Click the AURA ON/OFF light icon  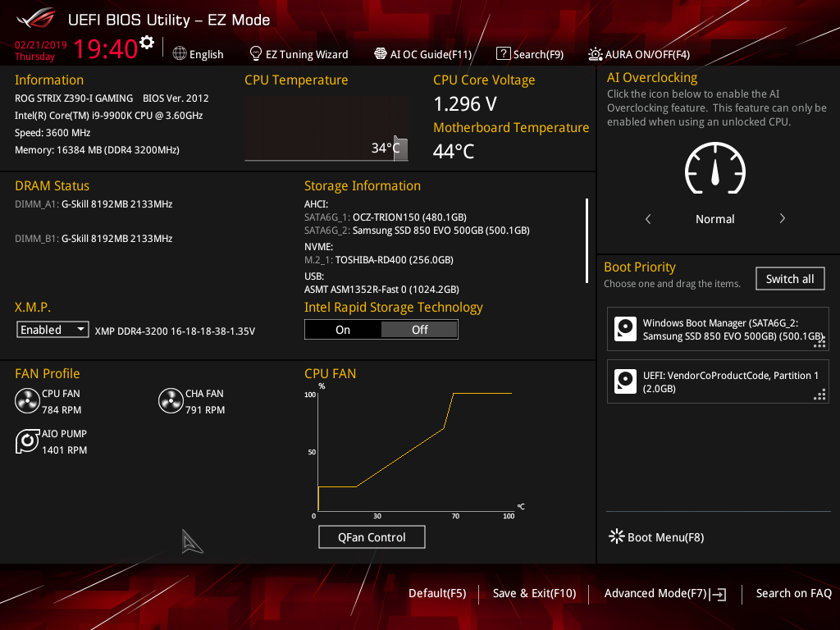coord(596,53)
